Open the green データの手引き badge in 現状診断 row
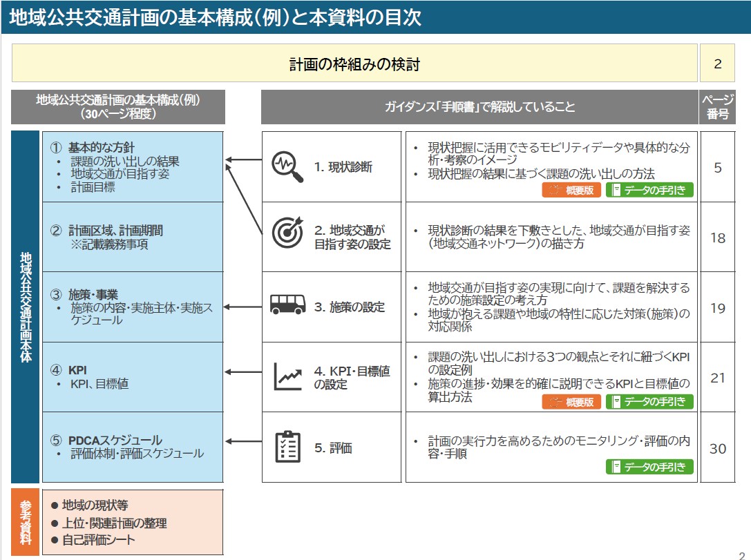This screenshot has height=560, width=751. (x=649, y=191)
